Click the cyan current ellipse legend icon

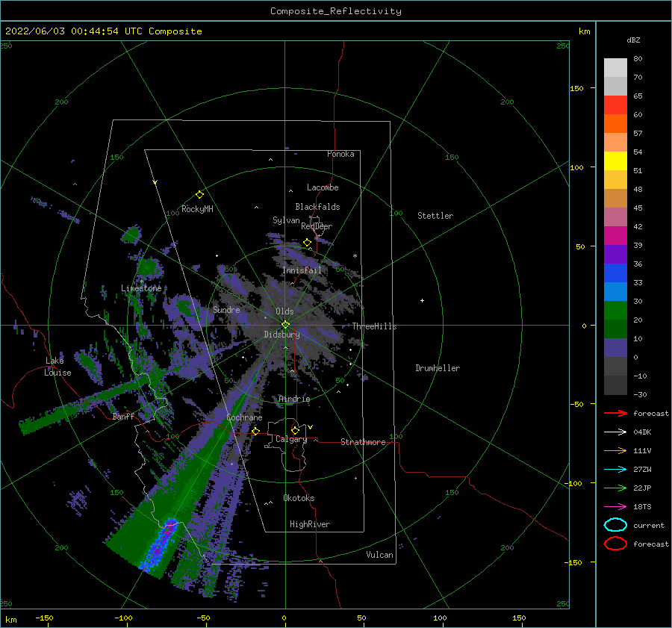[615, 525]
